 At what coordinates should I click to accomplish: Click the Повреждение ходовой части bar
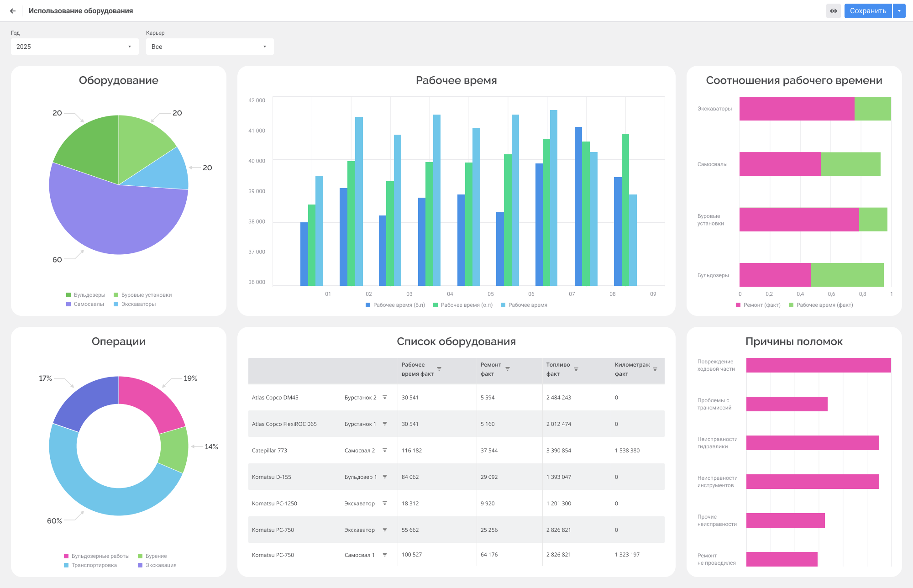[819, 365]
